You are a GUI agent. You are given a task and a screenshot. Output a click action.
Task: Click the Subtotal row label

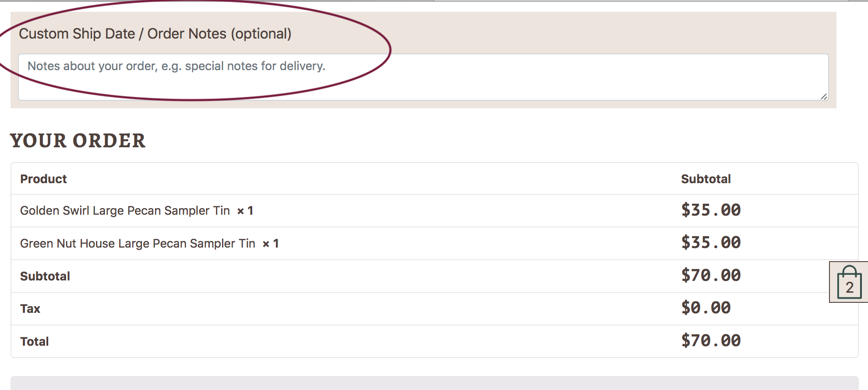click(x=45, y=276)
